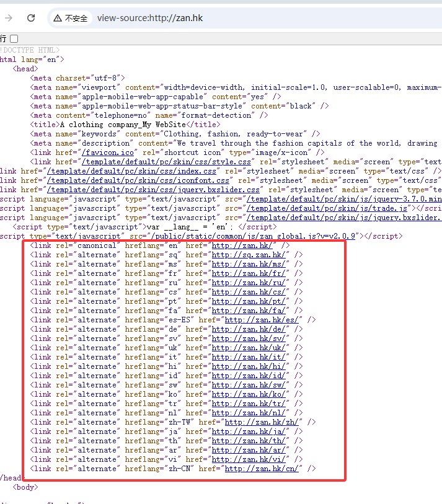The width and height of the screenshot is (442, 504).
Task: Open the js/trade.js script link
Action: [x=327, y=208]
